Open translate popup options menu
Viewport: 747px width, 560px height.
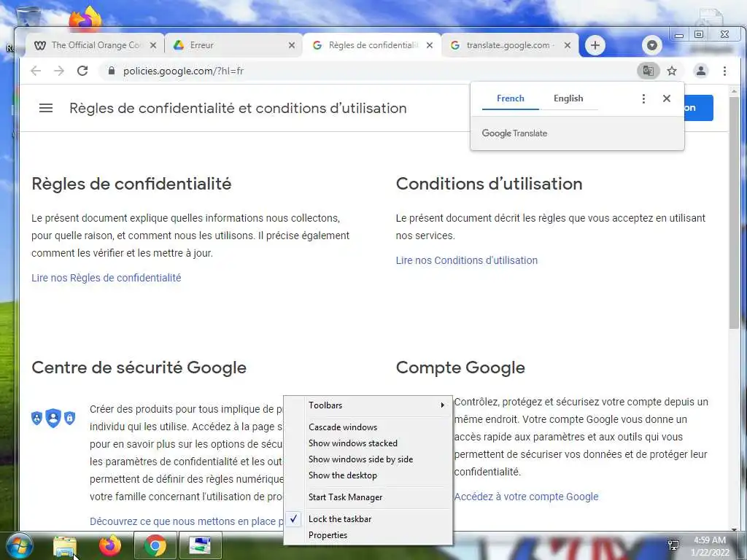643,98
